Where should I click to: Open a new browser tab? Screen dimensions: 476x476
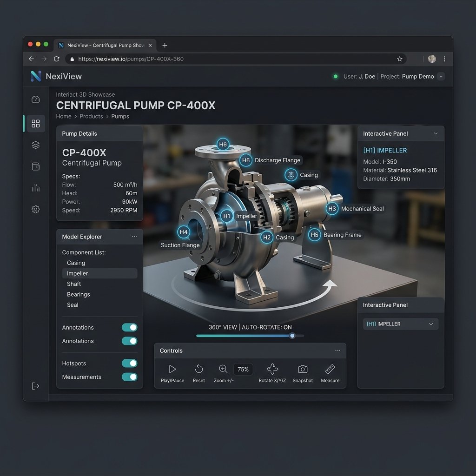pos(165,45)
